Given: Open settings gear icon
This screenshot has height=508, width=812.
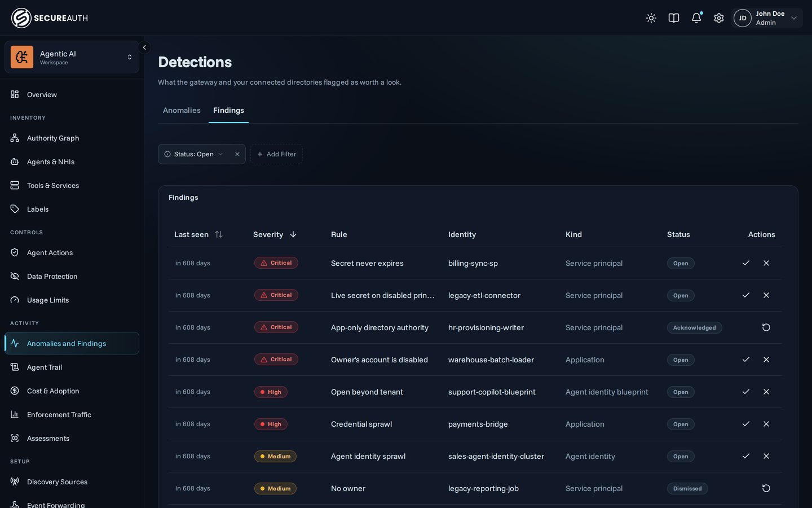Looking at the screenshot, I should pyautogui.click(x=719, y=18).
